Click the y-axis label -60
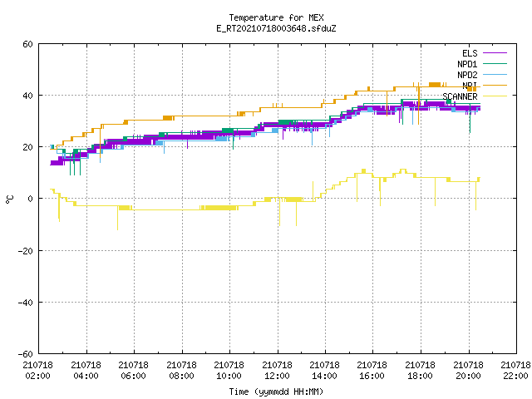 pos(26,354)
